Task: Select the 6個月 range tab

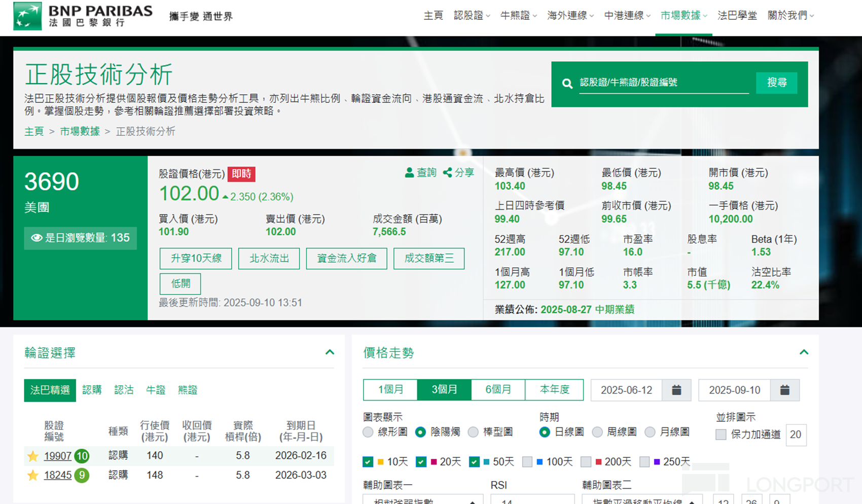Action: [x=498, y=390]
